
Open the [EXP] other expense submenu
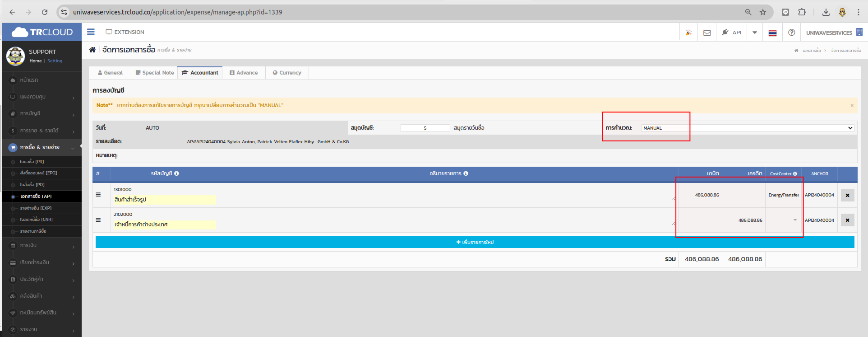click(42, 208)
